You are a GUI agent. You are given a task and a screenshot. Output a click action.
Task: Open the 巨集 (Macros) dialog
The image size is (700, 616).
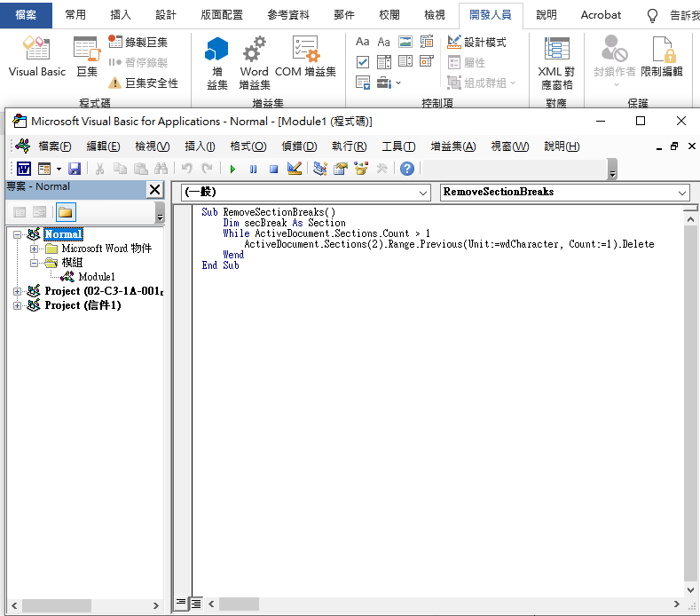pyautogui.click(x=87, y=56)
